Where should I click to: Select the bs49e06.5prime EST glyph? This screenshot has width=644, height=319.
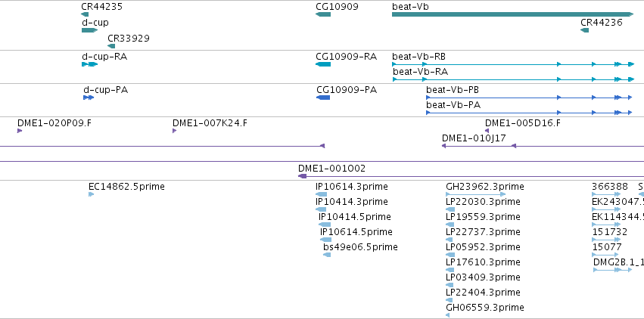pos(327,255)
